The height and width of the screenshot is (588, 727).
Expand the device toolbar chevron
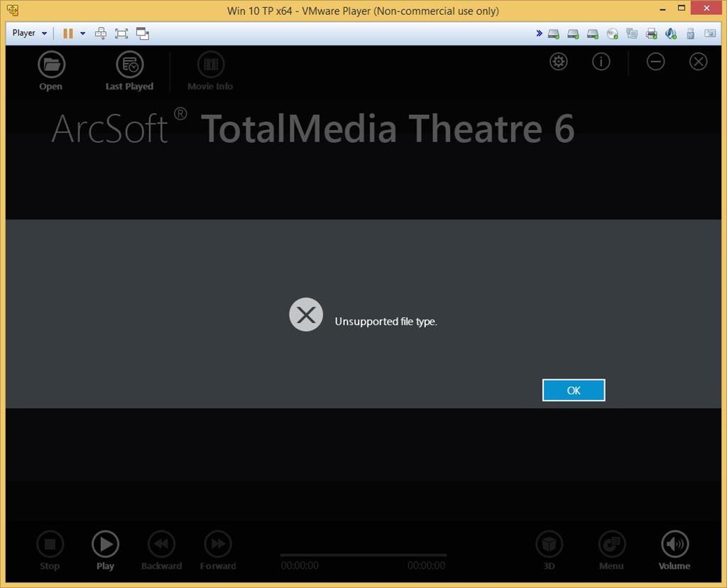click(x=539, y=33)
